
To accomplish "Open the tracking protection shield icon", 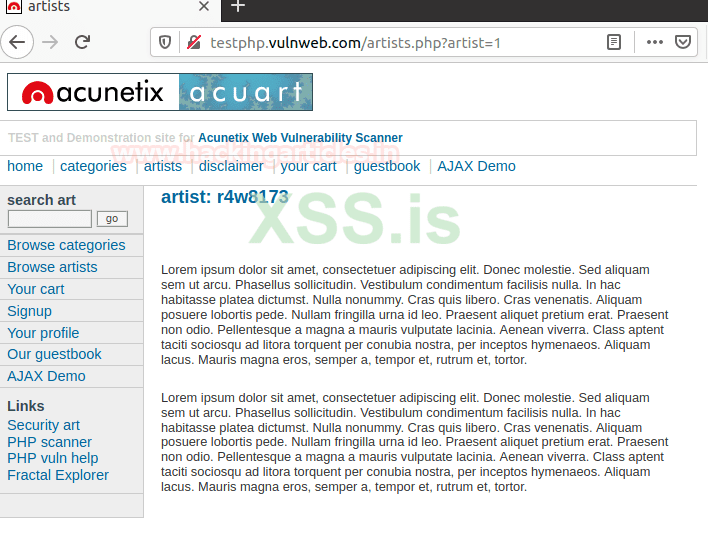I will tap(165, 42).
